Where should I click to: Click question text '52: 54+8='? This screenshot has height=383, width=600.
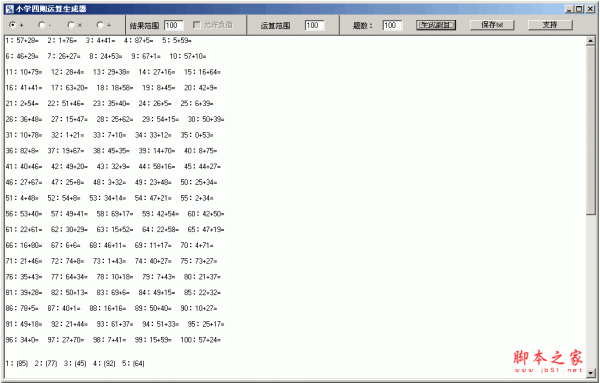(64, 198)
